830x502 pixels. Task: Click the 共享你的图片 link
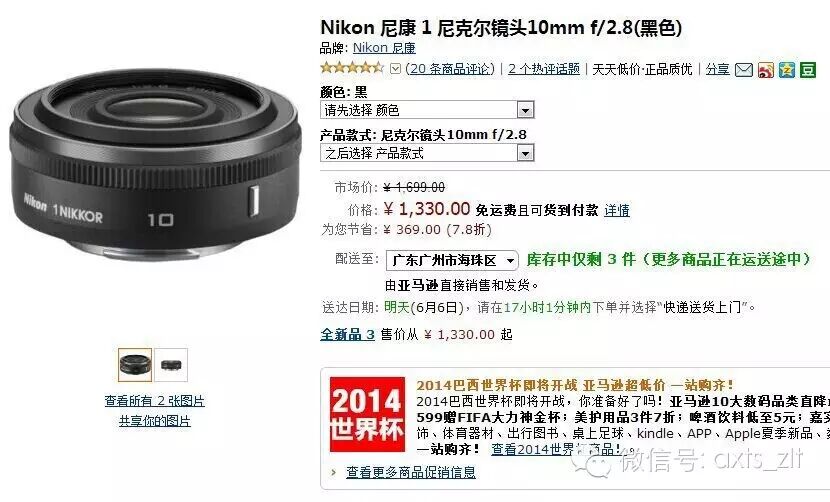[155, 421]
